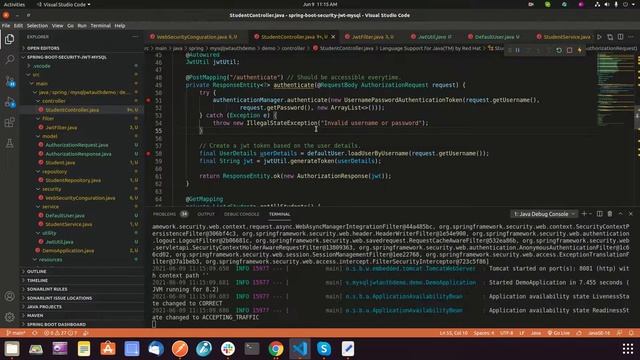Open editor More Actions menu
Screen dimensions: 640x360
631,37
